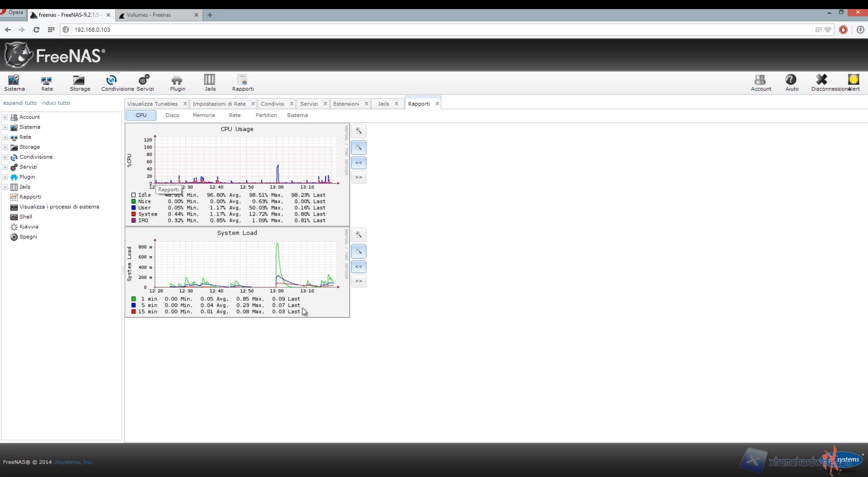Image resolution: width=868 pixels, height=477 pixels.
Task: Open the Alert indicator icon
Action: click(x=853, y=83)
